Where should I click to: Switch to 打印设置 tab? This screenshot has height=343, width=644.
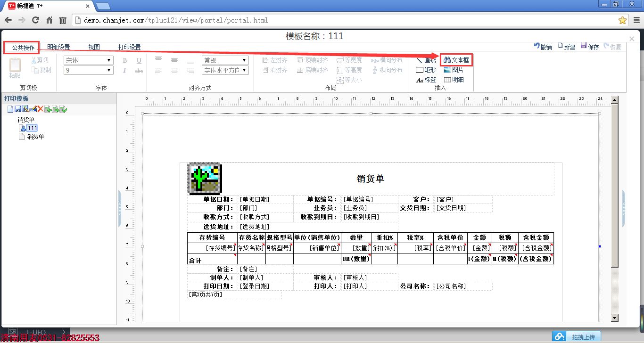pos(129,47)
